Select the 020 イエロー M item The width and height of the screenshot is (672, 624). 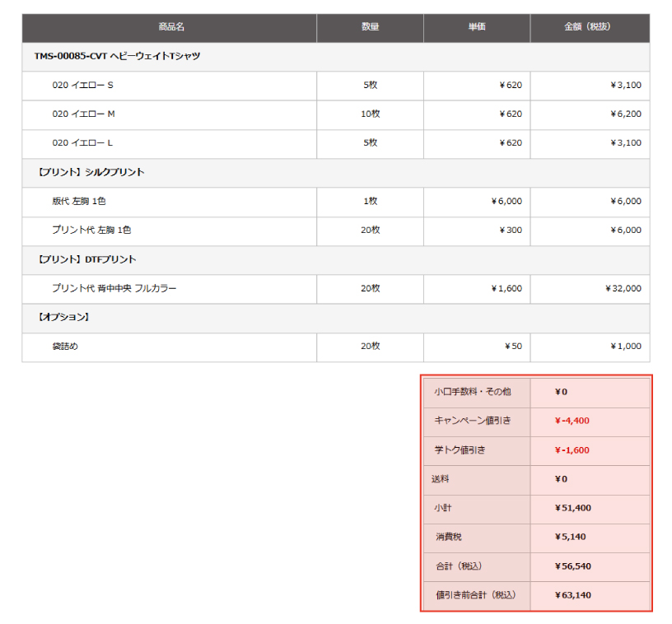(83, 114)
